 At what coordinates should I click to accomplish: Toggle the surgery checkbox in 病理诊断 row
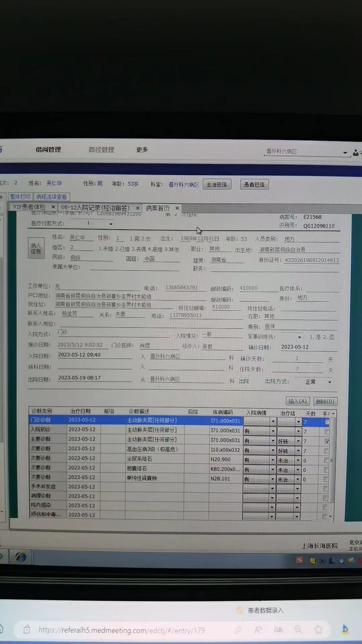point(325,498)
